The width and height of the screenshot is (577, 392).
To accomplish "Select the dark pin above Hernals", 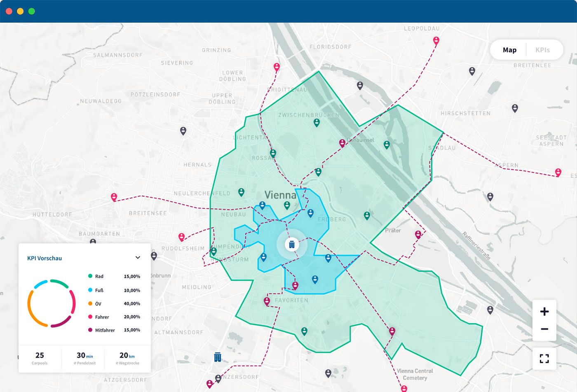I will coord(183,131).
